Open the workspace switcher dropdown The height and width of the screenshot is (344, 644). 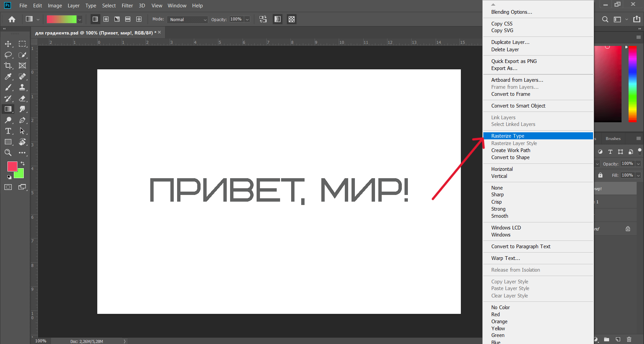tap(627, 19)
